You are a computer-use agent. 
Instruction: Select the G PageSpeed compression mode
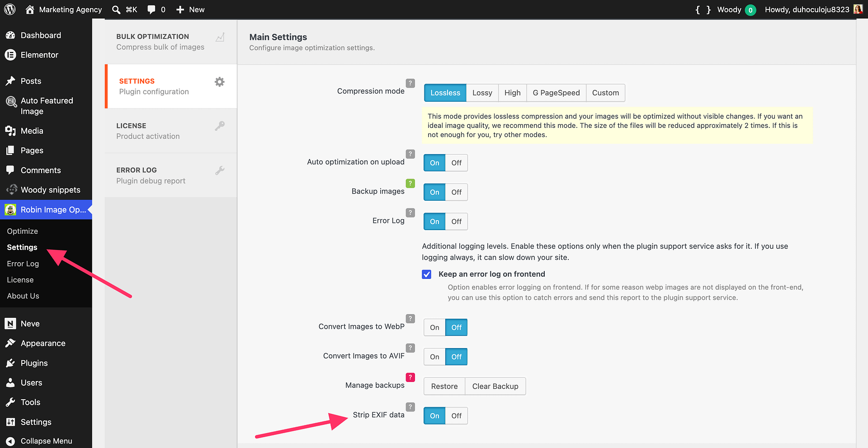tap(556, 93)
